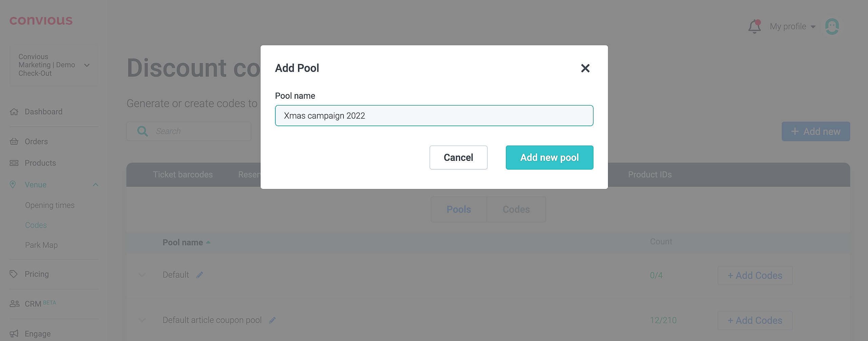
Task: Click into the Pool name field
Action: (x=434, y=116)
